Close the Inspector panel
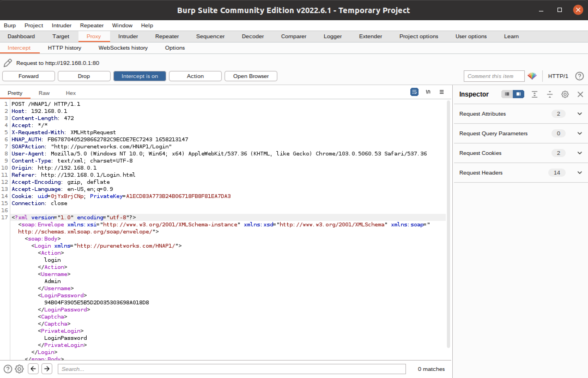Viewport: 588px width, 378px height. click(x=580, y=94)
